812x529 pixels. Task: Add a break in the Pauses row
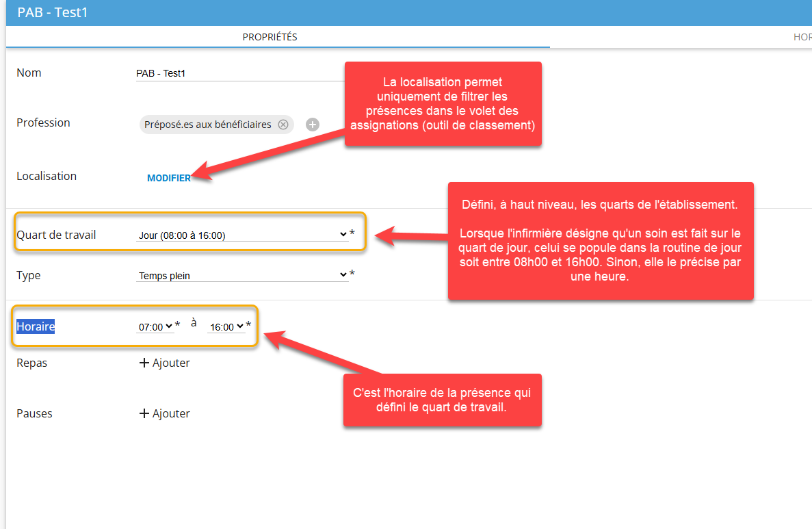(x=164, y=413)
